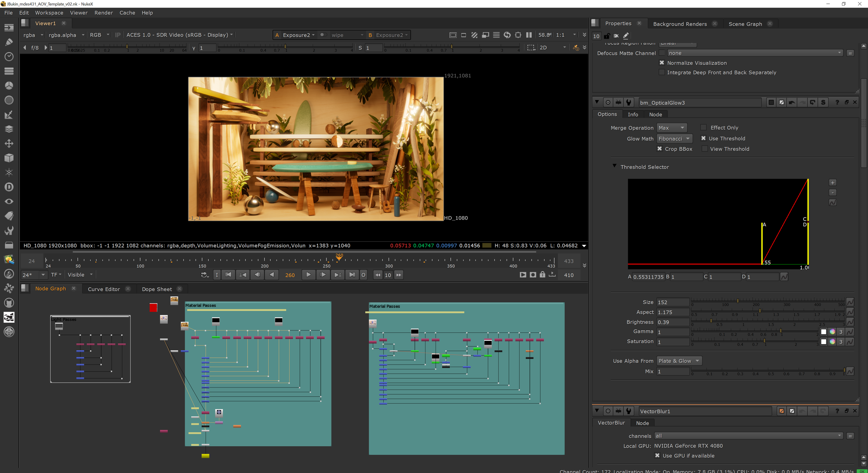Open the Glow Math Fibonacci dropdown

[674, 139]
